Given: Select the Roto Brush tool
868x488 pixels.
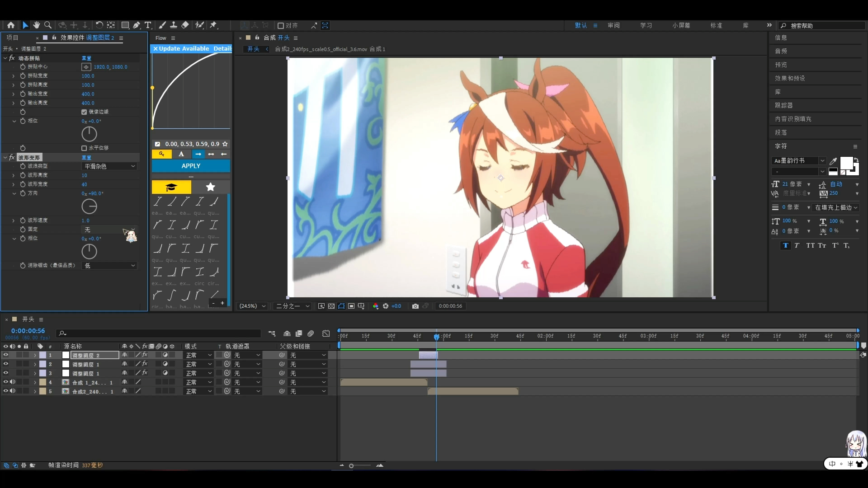Looking at the screenshot, I should point(199,25).
